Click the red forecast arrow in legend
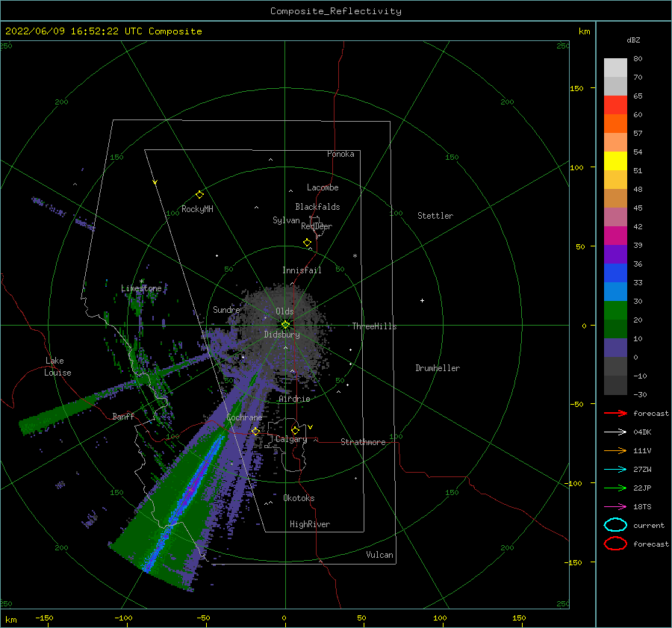This screenshot has height=628, width=672. tap(615, 413)
